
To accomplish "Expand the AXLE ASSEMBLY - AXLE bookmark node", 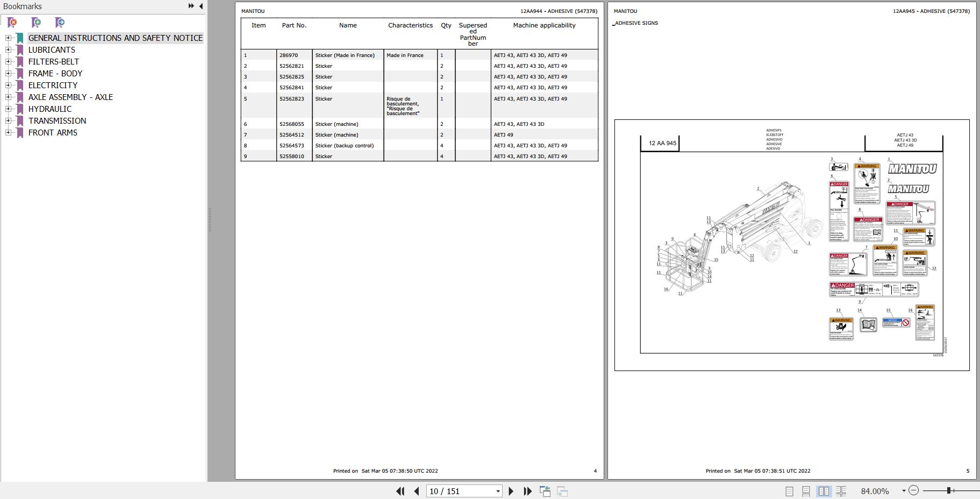I will point(8,97).
